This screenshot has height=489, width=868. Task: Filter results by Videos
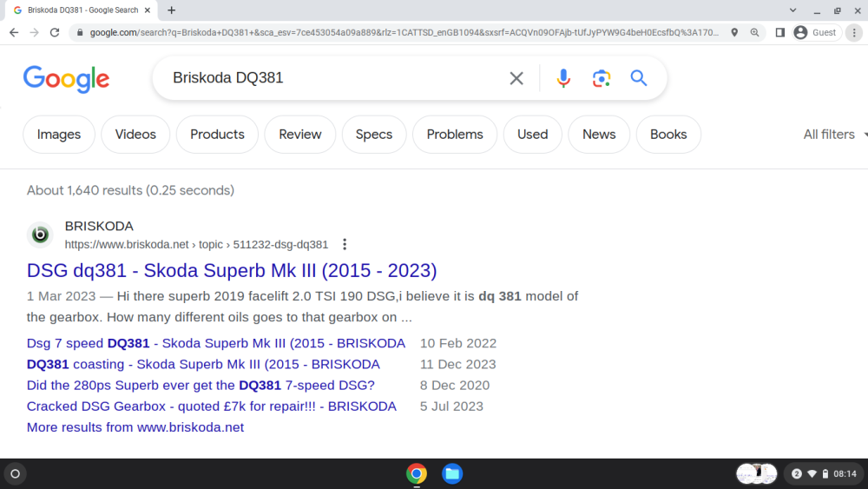(x=135, y=134)
